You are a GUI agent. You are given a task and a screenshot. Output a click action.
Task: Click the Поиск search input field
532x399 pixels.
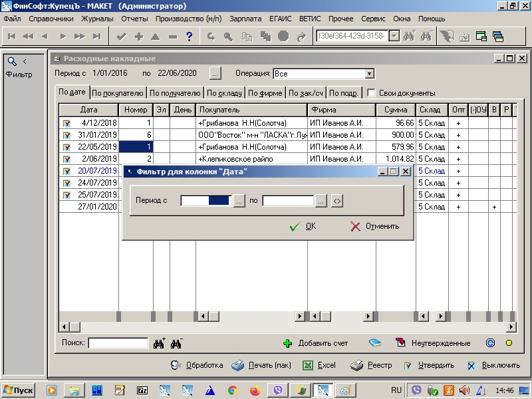tap(118, 343)
